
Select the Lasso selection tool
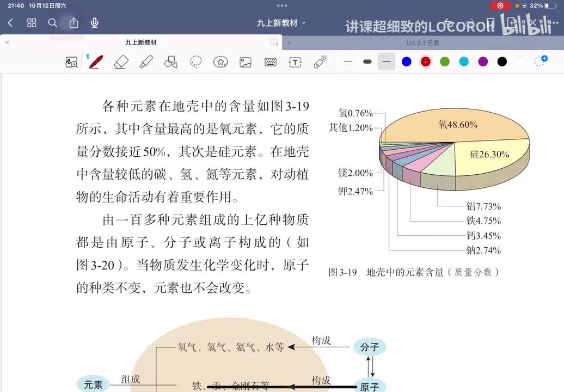(195, 62)
